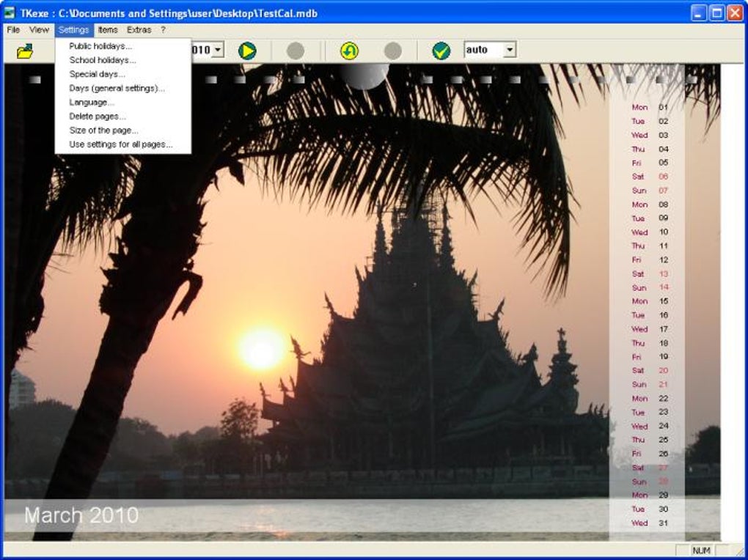The width and height of the screenshot is (748, 560).
Task: Choose Delete pages from menu
Action: tap(98, 117)
